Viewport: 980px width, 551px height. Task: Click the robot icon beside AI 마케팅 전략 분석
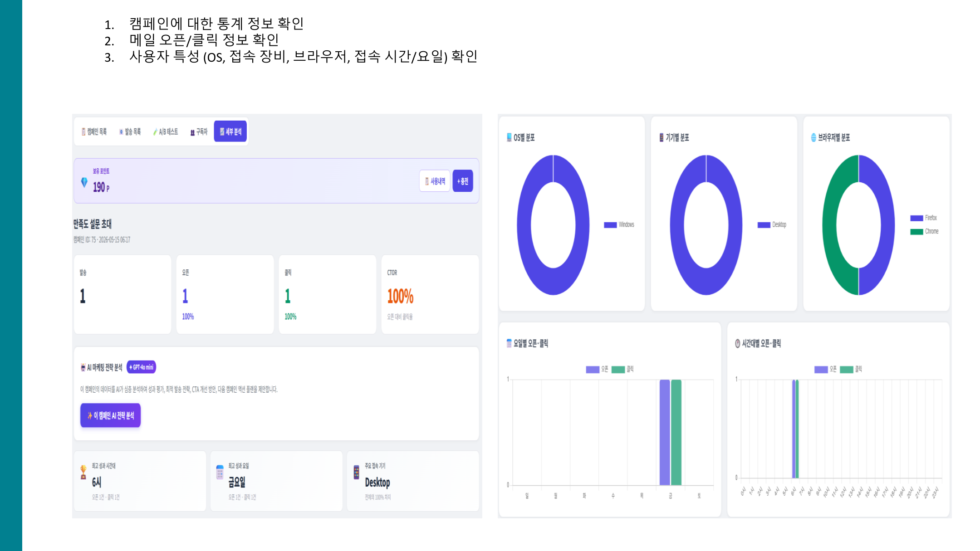(x=83, y=367)
